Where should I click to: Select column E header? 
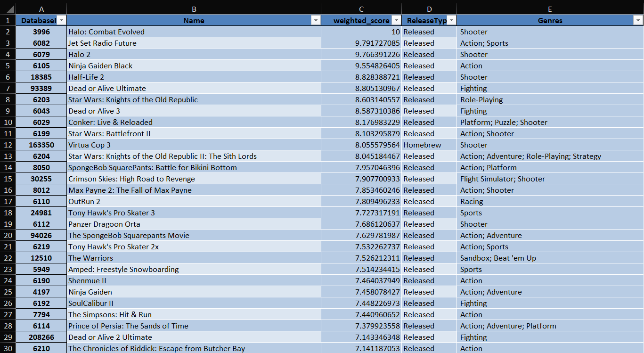tap(550, 9)
